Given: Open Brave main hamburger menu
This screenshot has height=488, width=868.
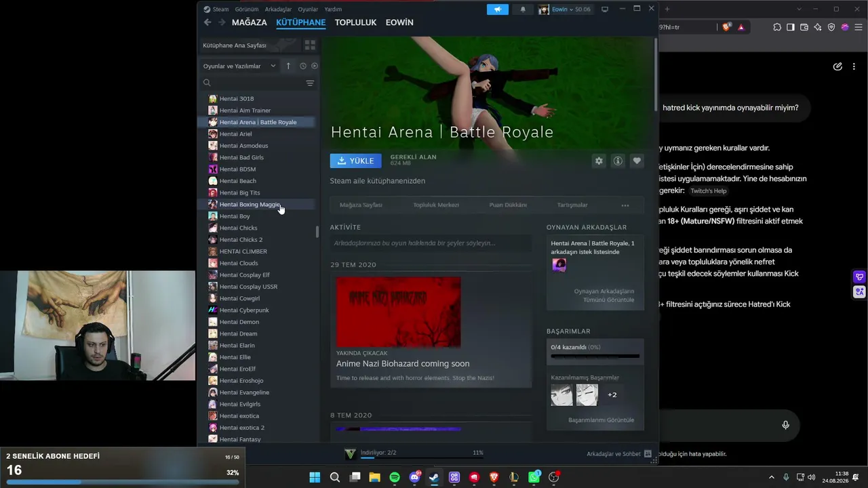Looking at the screenshot, I should [859, 27].
